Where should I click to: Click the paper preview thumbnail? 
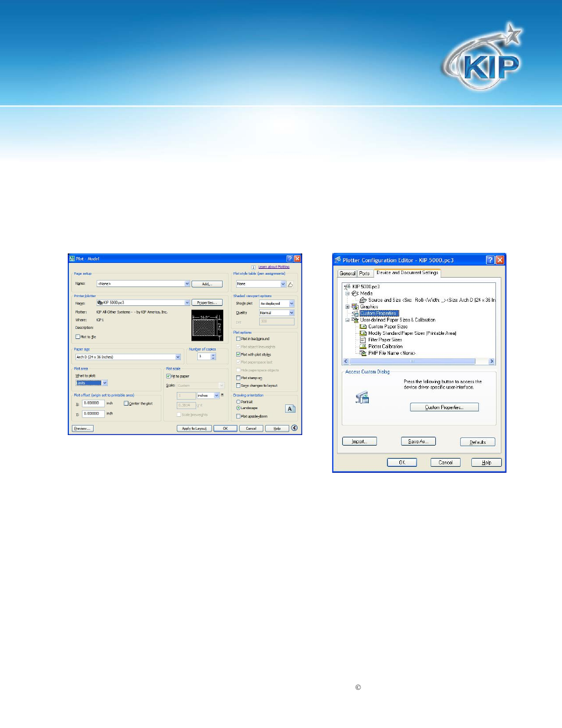pos(207,325)
